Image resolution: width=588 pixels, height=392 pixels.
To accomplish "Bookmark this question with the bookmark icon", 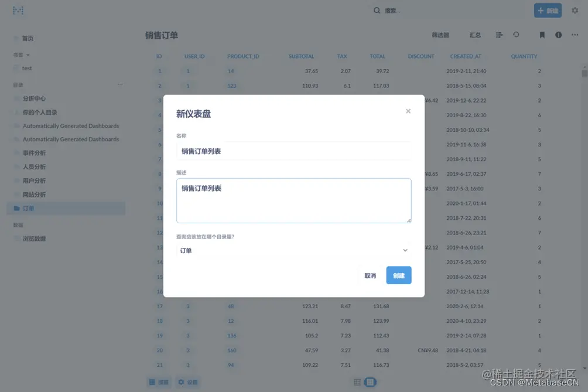I will point(542,35).
